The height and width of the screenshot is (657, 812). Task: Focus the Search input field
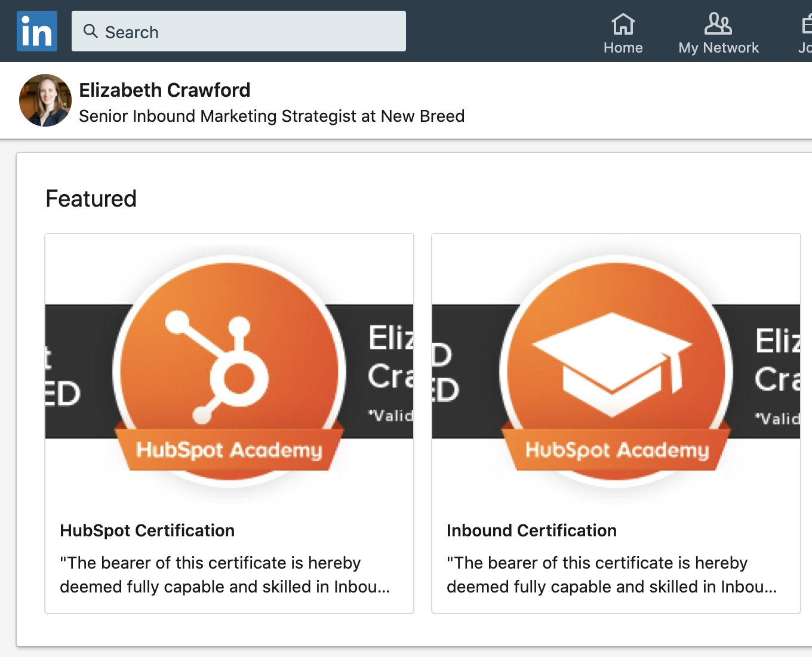tap(251, 32)
